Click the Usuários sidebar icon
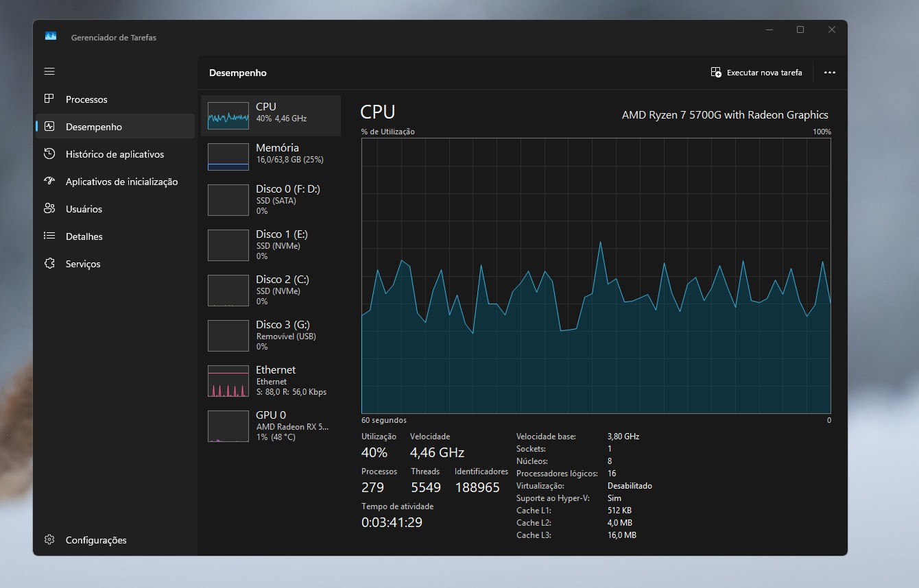This screenshot has height=588, width=919. 49,209
